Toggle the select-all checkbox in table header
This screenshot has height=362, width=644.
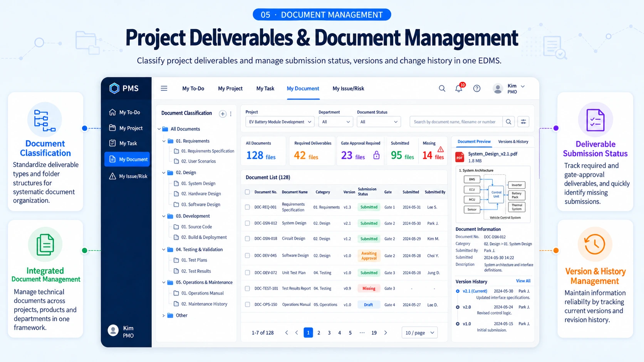tap(247, 192)
